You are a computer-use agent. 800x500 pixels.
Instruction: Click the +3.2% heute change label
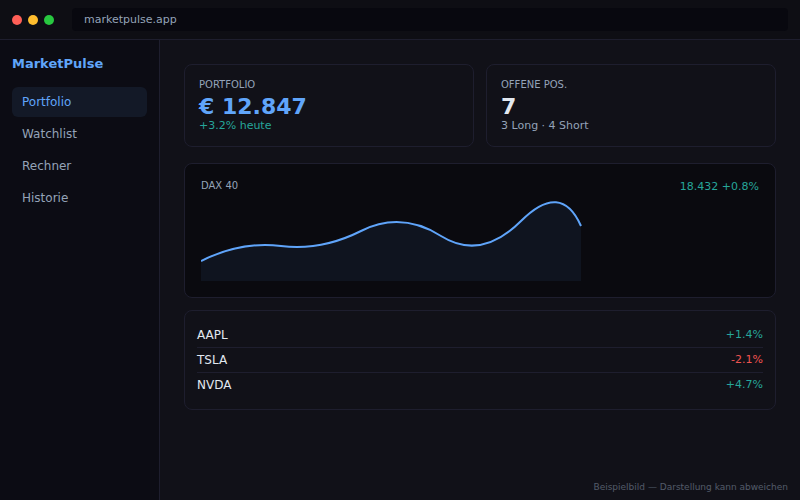coord(235,126)
